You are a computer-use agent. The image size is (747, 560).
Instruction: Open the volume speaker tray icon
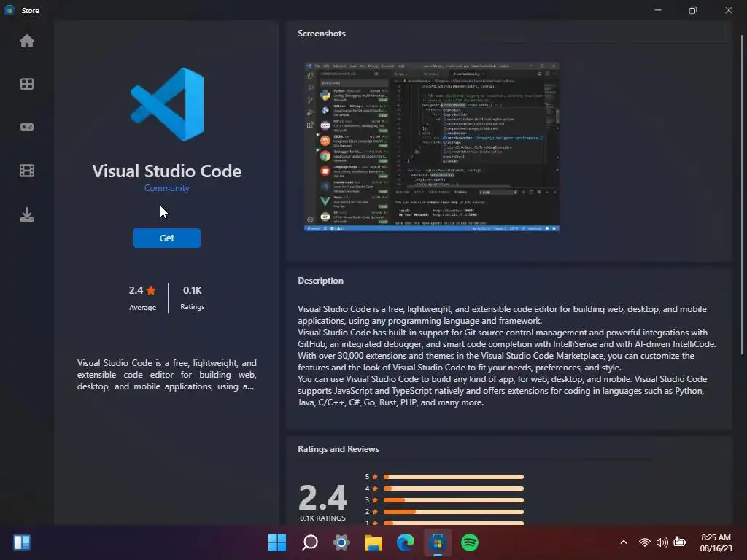click(x=662, y=542)
